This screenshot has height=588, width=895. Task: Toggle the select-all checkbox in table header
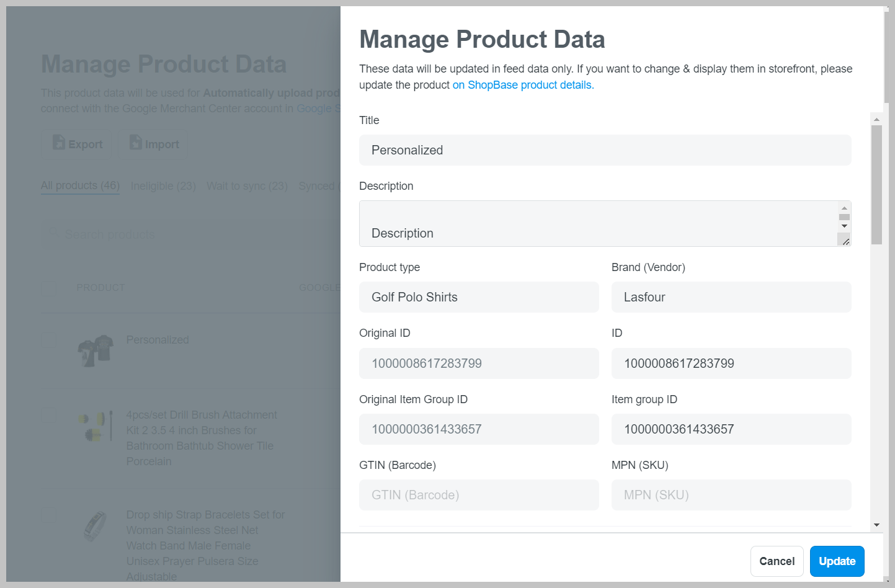click(x=49, y=288)
